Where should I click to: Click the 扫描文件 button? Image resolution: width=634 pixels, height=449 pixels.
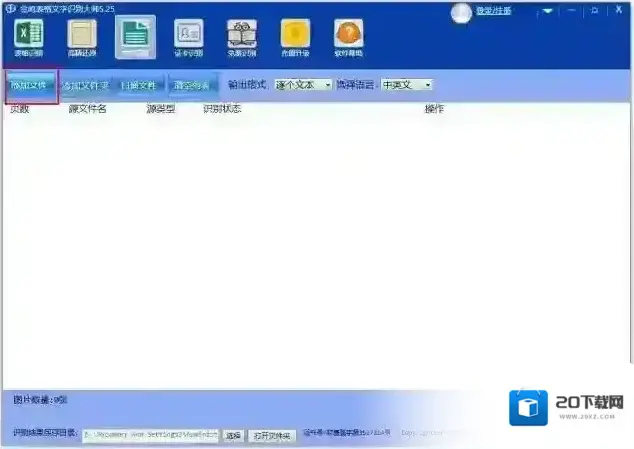138,85
